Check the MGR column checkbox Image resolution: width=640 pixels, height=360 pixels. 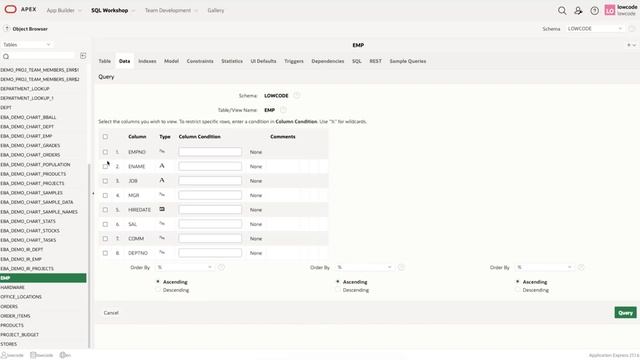click(x=105, y=196)
